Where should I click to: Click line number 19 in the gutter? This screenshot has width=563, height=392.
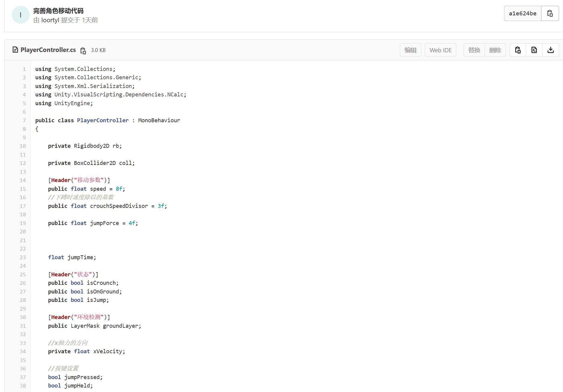[x=23, y=223]
